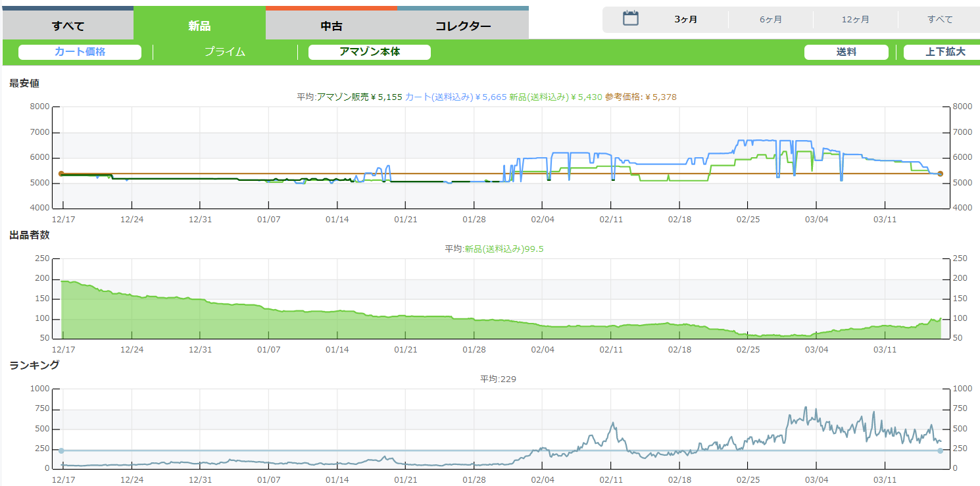This screenshot has width=980, height=486.
Task: Click the ranking average line left marker
Action: [x=61, y=450]
